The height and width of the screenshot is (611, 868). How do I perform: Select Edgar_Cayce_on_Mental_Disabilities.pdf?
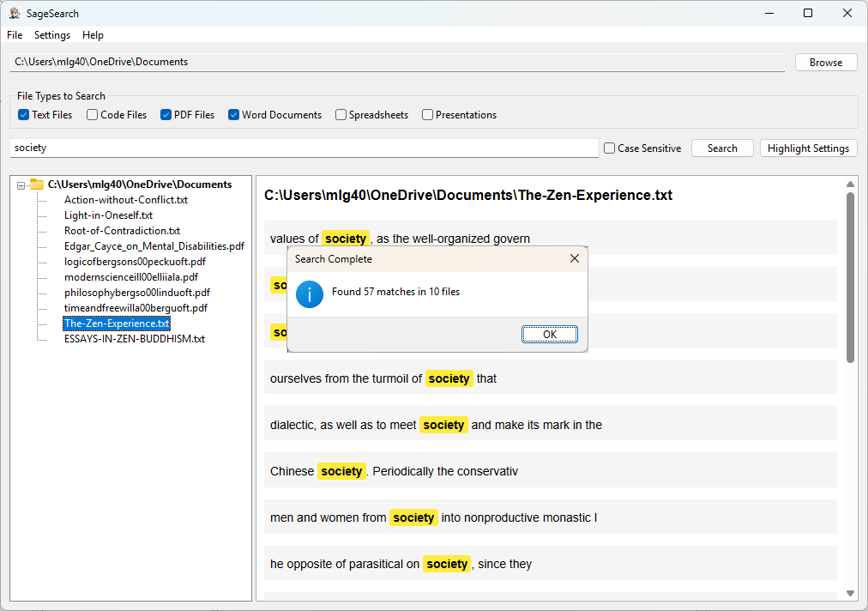[x=154, y=246]
